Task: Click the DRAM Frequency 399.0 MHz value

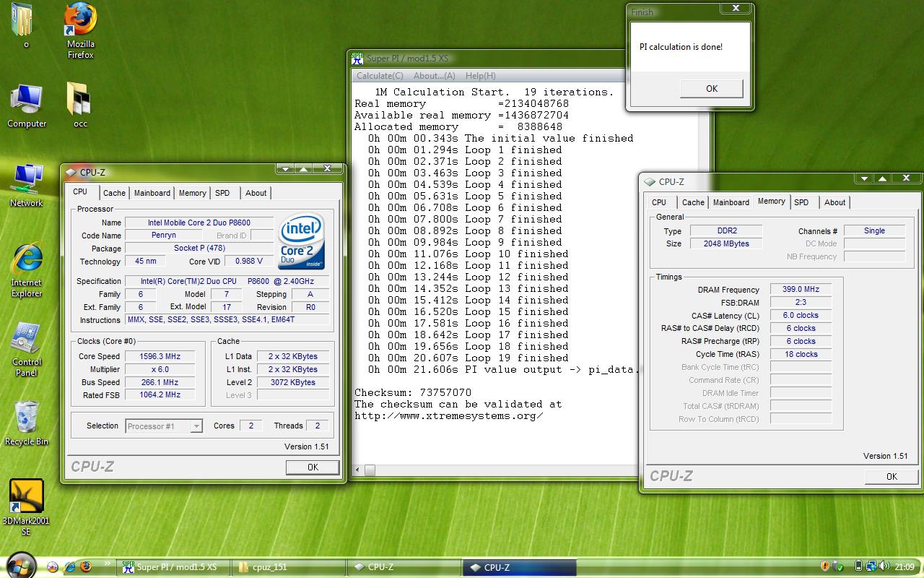Action: coord(801,289)
